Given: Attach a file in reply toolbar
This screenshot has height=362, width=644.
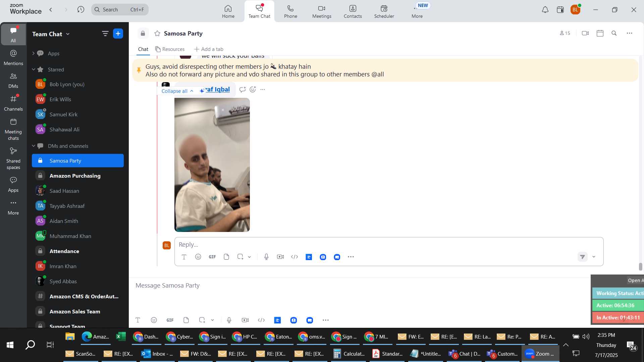Looking at the screenshot, I should tap(226, 257).
